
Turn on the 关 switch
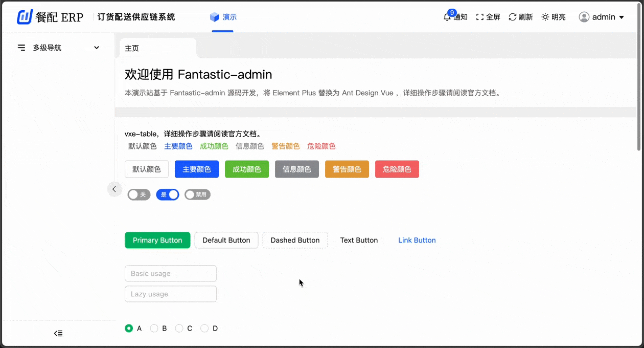(x=139, y=194)
